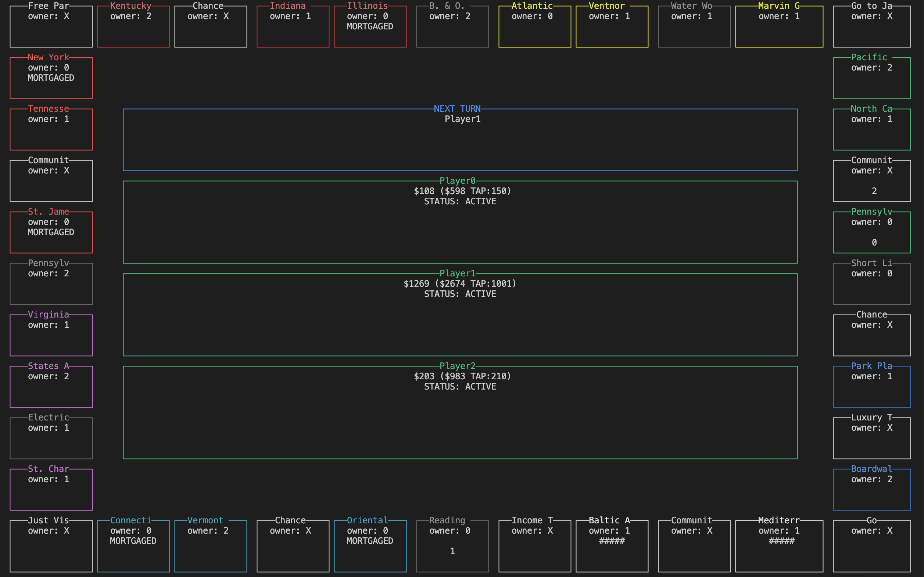Select the Water Works utility tile
This screenshot has height=577, width=924.
[694, 26]
